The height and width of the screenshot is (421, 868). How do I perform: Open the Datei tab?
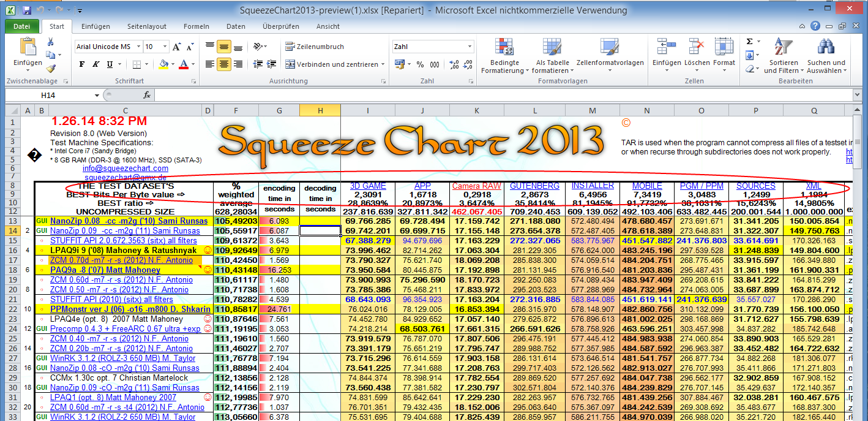(22, 26)
